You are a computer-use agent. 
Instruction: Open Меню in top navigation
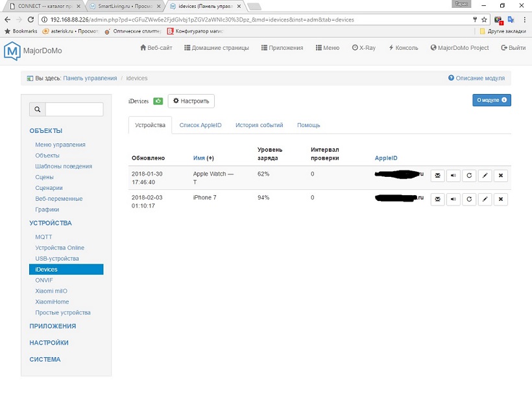328,48
